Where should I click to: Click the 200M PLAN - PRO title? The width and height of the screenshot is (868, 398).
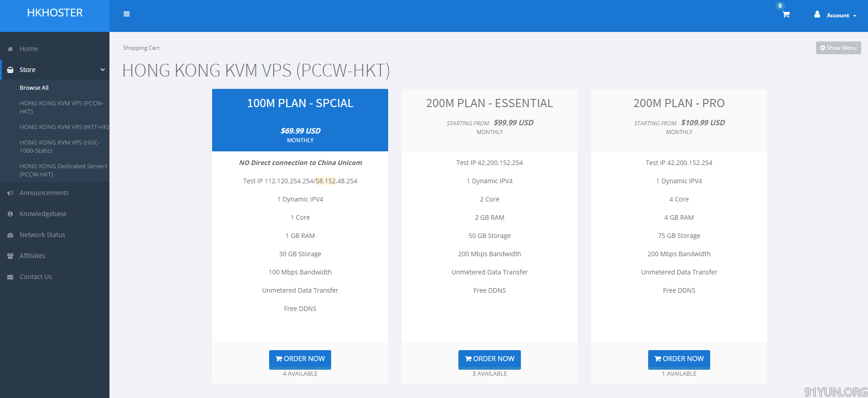coord(679,103)
